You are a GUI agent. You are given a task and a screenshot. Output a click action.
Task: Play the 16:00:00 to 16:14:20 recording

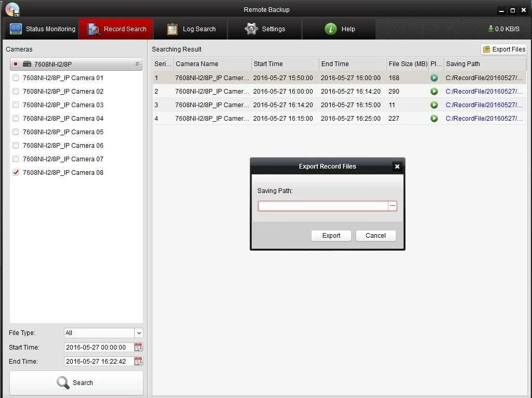click(x=434, y=91)
